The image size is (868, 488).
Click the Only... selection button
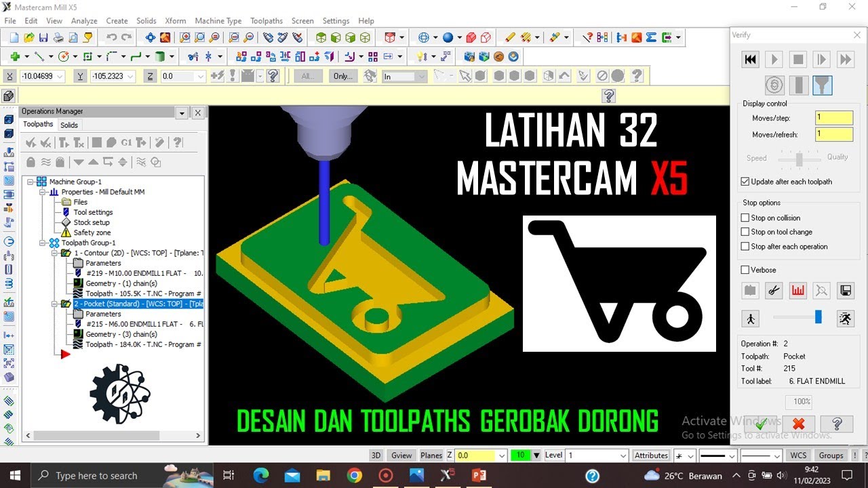tap(343, 77)
